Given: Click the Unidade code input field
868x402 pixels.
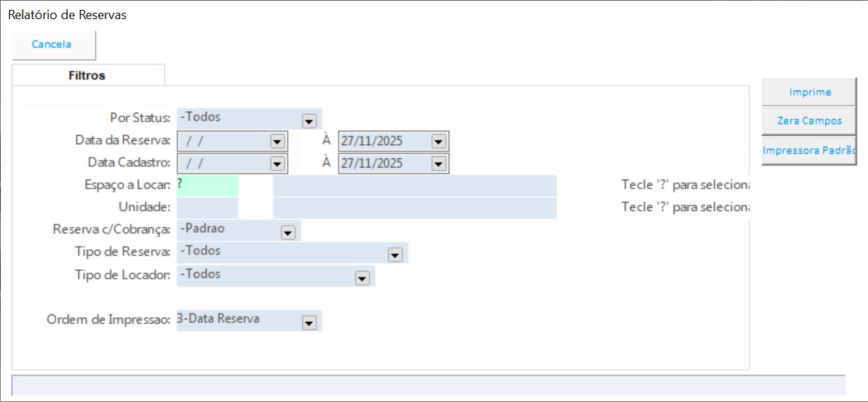Looking at the screenshot, I should (207, 208).
